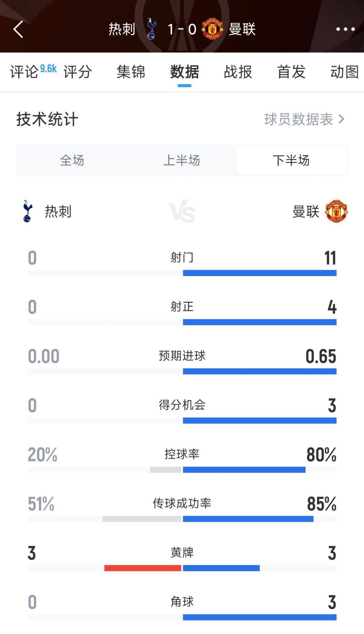Tap the red yellow-card bar for 热刺
The height and width of the screenshot is (634, 364).
[142, 568]
